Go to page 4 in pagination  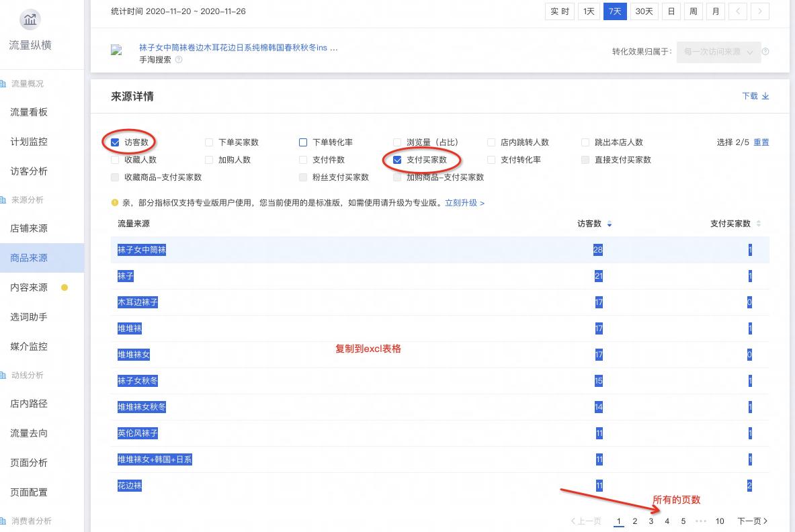(667, 521)
